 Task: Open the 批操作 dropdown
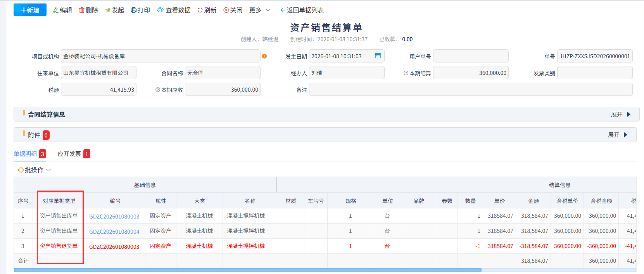point(35,170)
